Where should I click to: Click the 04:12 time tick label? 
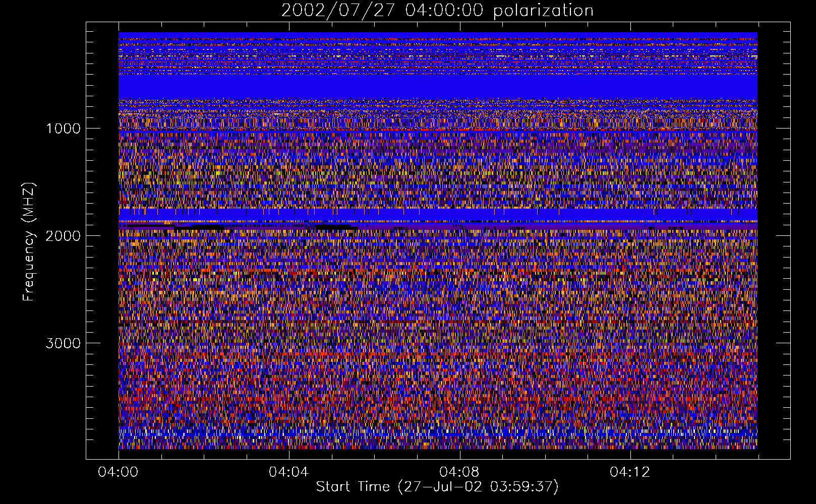click(630, 472)
